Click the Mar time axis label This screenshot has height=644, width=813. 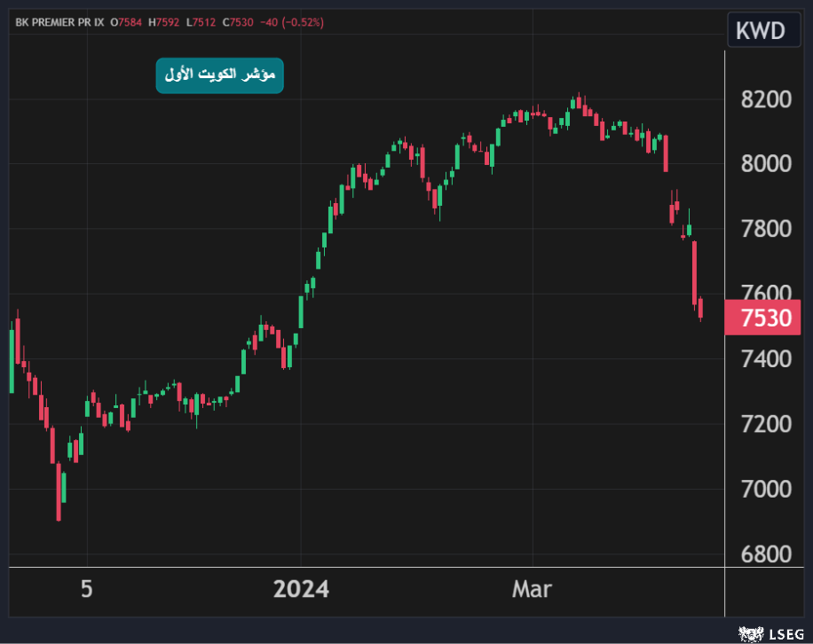click(533, 589)
